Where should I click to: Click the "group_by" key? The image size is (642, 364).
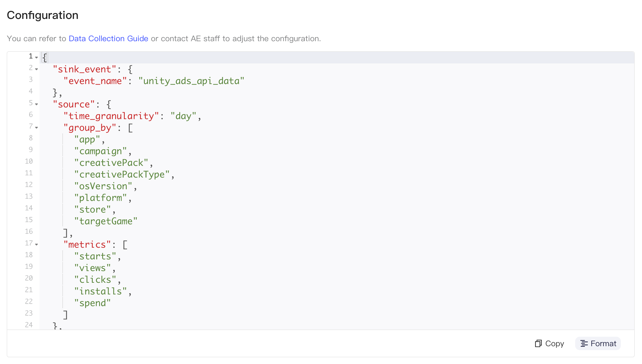[x=90, y=128]
